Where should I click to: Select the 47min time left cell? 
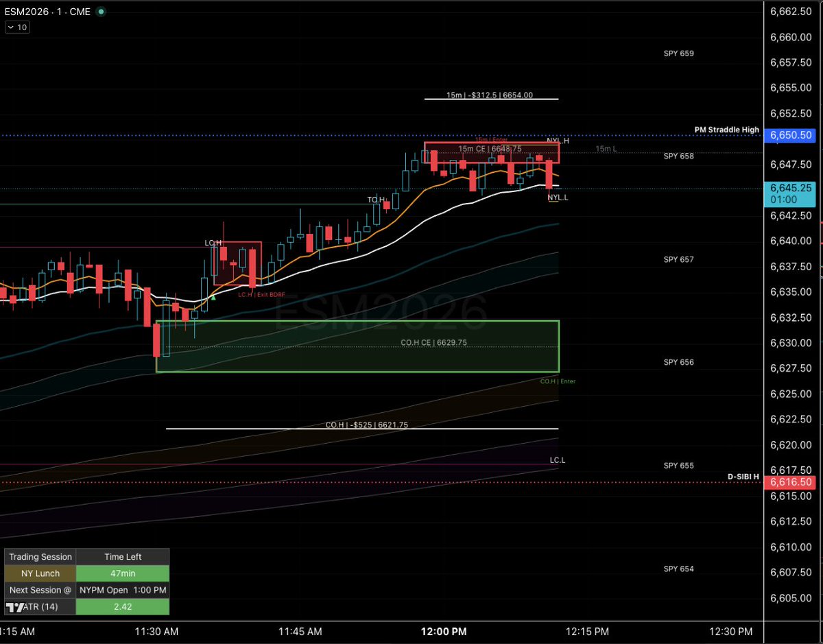coord(123,573)
